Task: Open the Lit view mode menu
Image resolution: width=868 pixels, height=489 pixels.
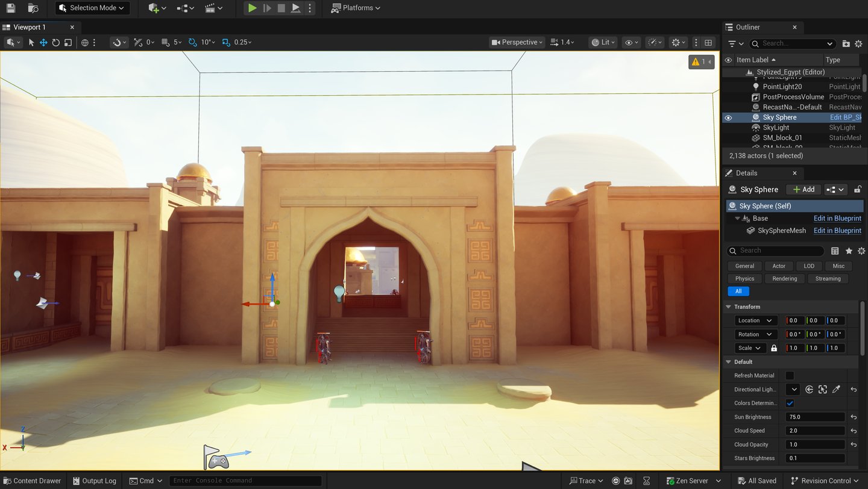Action: 603,42
